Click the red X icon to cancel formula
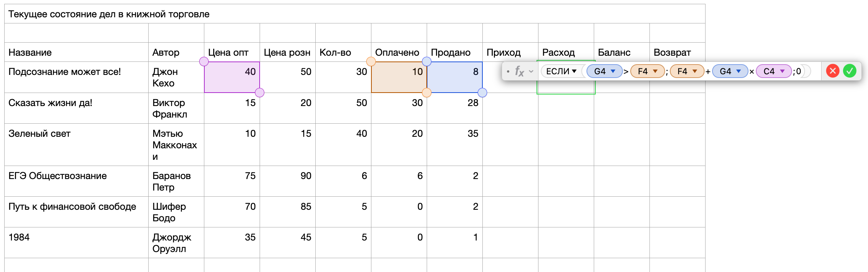This screenshot has width=868, height=272. (833, 71)
